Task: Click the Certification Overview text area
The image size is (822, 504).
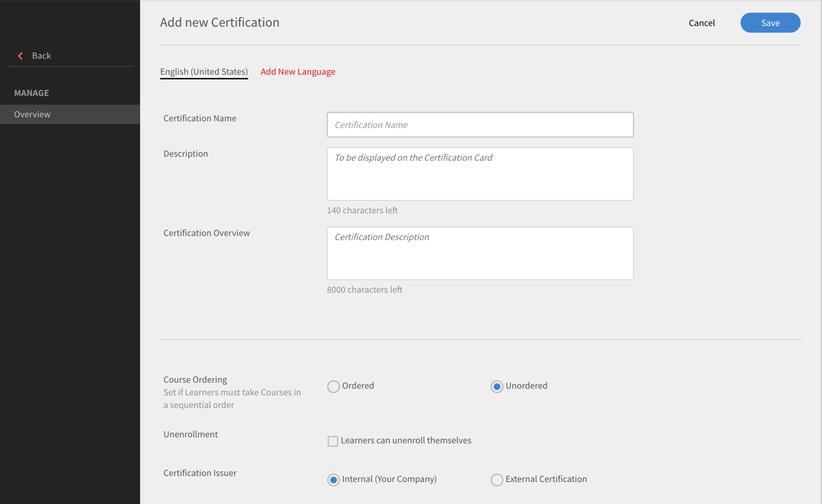Action: coord(480,253)
